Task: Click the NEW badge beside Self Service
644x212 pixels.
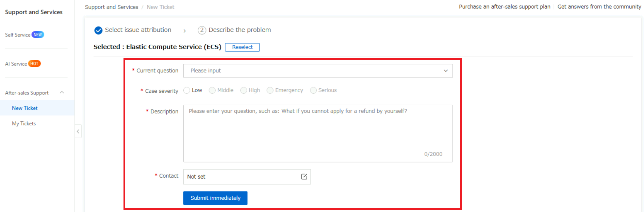Action: pyautogui.click(x=38, y=35)
